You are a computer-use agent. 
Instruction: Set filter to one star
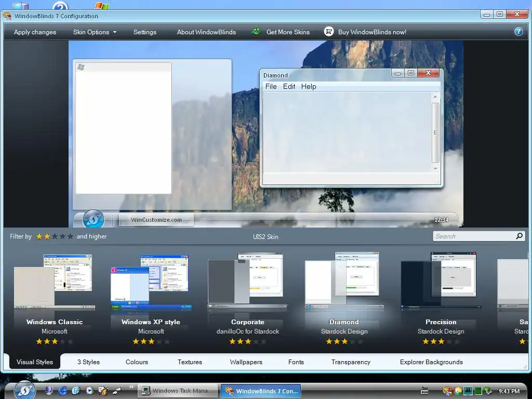39,236
